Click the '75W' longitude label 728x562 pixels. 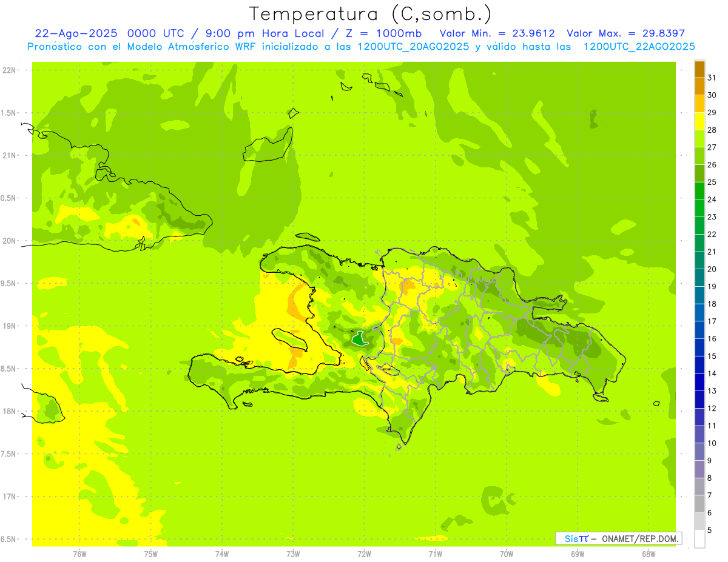click(151, 554)
